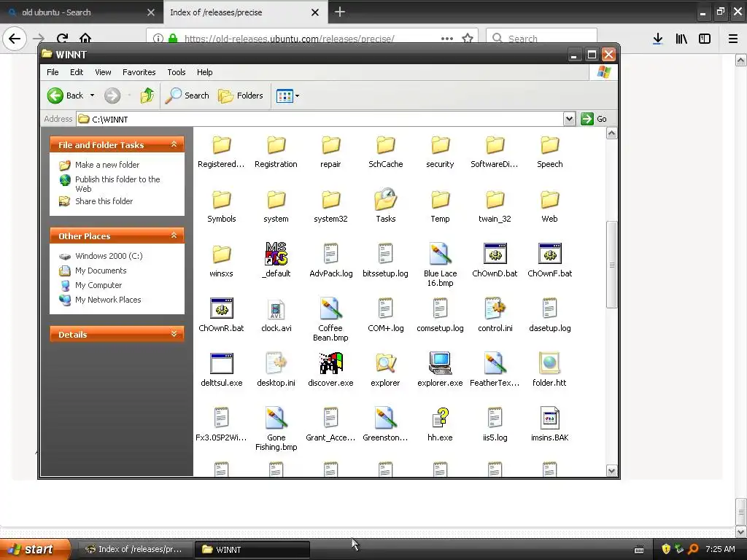Select the ChOwnR.bat batch file
The width and height of the screenshot is (747, 560).
[222, 315]
